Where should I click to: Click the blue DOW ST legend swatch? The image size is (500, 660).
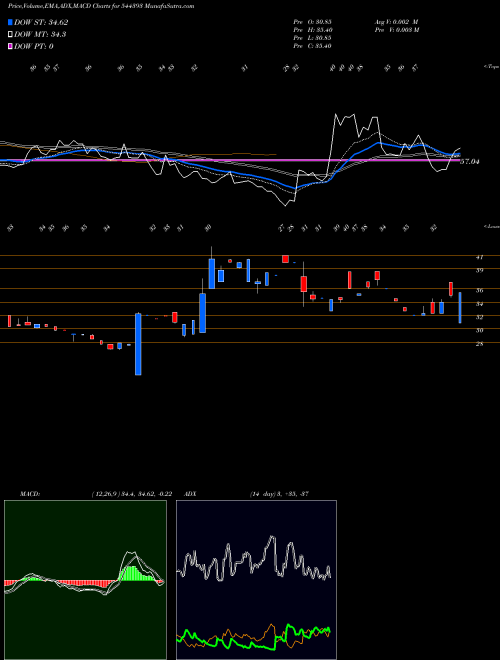point(10,22)
